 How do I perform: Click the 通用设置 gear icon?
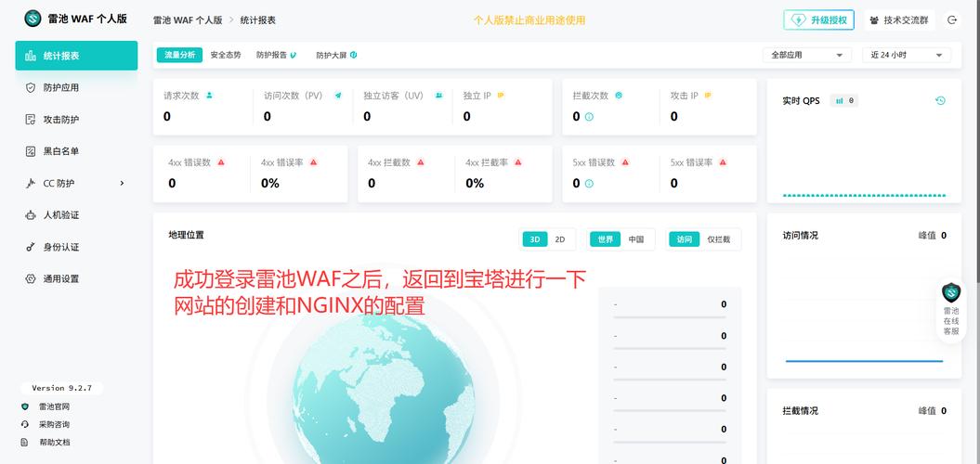30,278
